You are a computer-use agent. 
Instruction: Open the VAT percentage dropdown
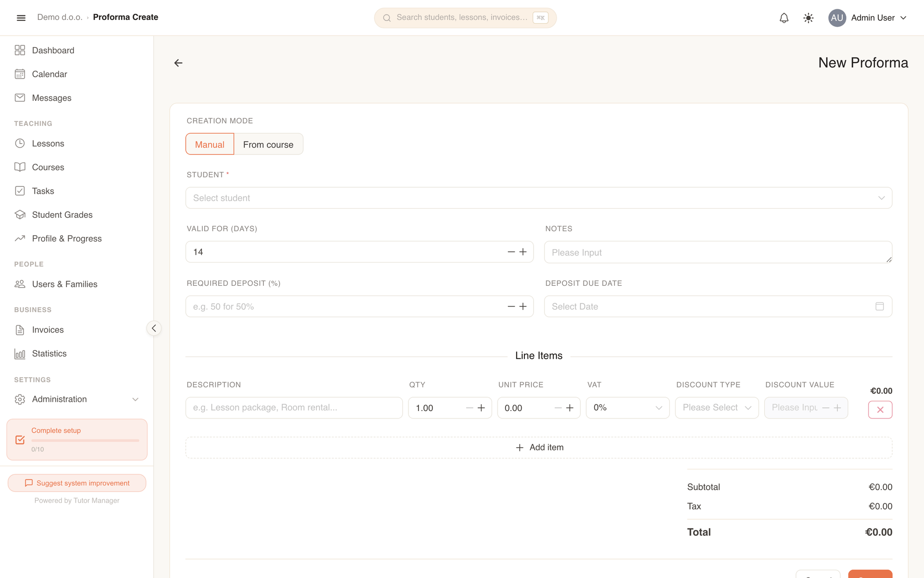[627, 408]
